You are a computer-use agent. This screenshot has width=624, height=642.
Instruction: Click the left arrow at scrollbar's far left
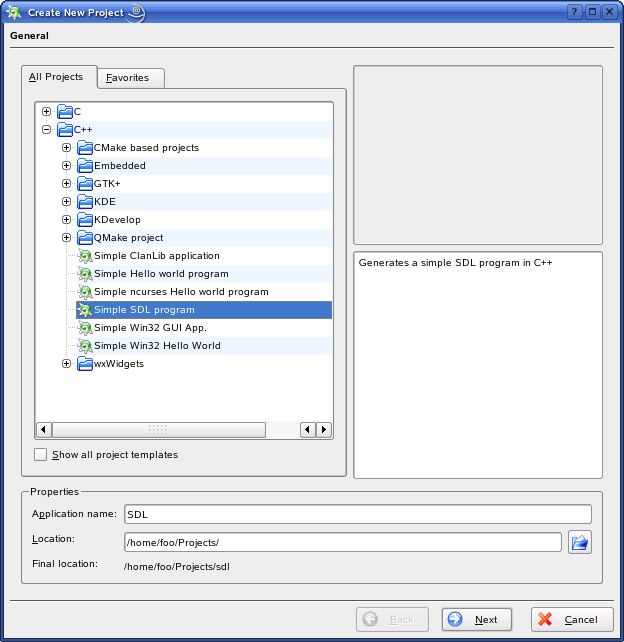pos(44,430)
